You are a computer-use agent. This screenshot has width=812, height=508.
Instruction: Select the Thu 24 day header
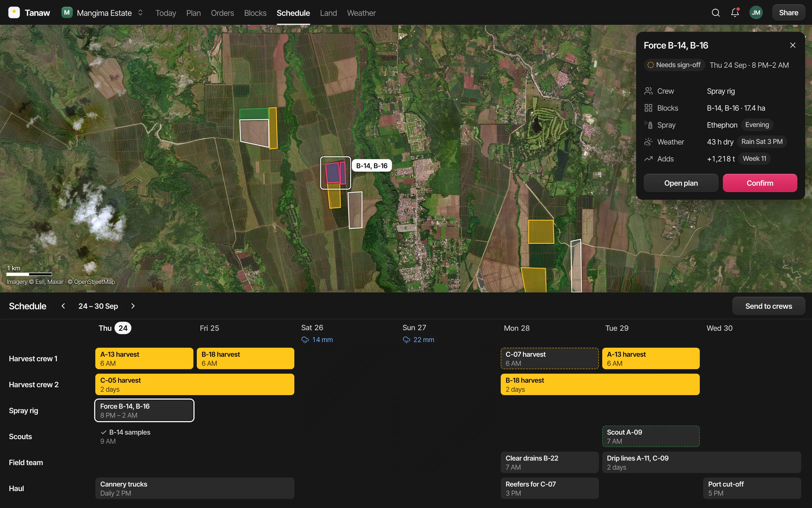click(x=115, y=328)
